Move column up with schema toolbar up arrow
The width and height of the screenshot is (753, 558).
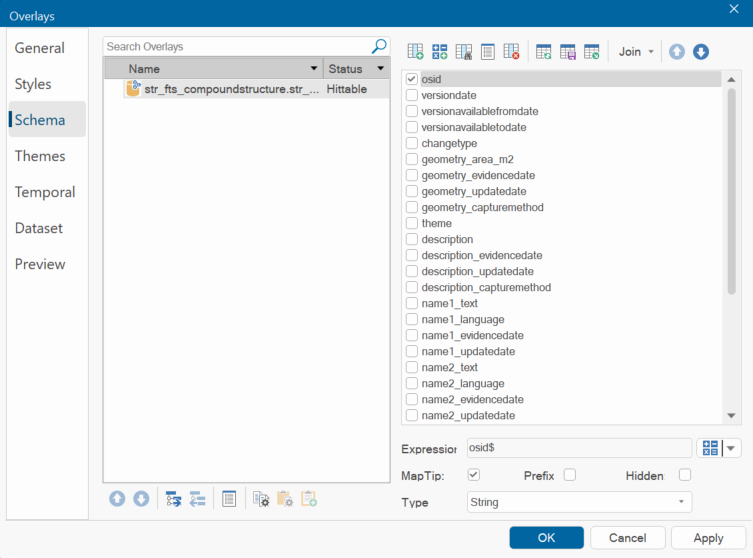coord(677,51)
